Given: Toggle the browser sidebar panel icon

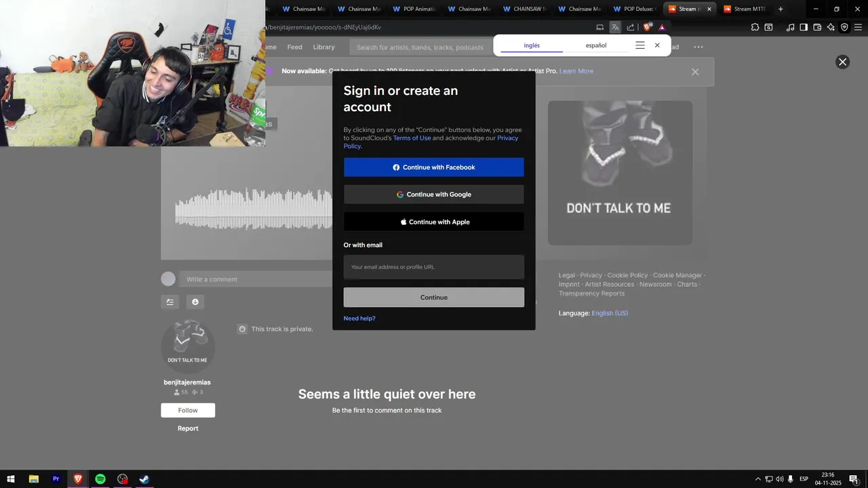Looking at the screenshot, I should tap(804, 27).
